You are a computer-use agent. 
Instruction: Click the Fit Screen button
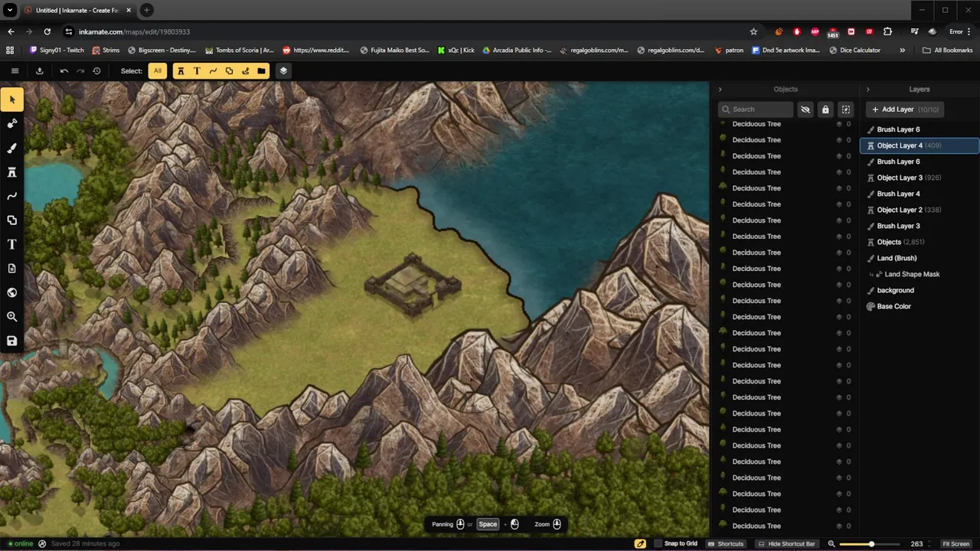[x=955, y=543]
